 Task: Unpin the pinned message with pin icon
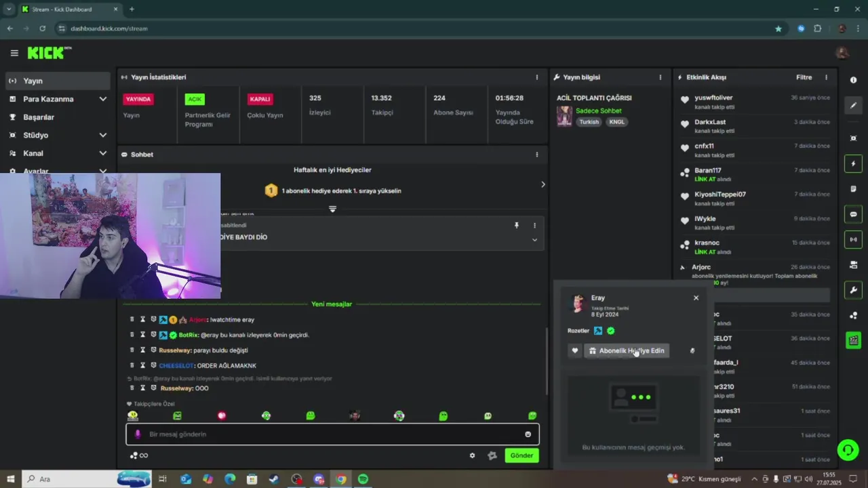coord(516,225)
